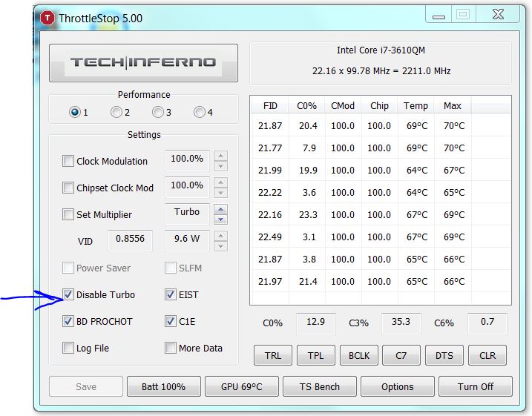Click the CLR button to reset max temps
This screenshot has height=416, width=532.
[x=487, y=355]
